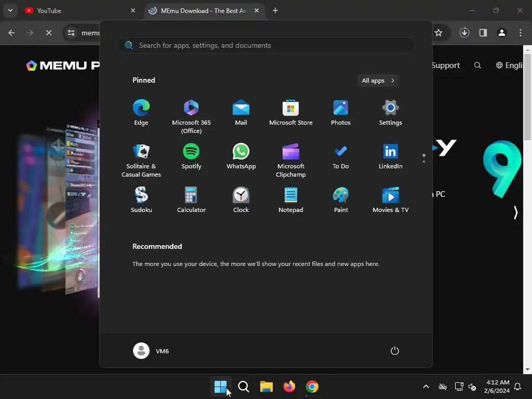Launch Solitaire & Casual Games
The width and height of the screenshot is (532, 399).
click(x=141, y=160)
